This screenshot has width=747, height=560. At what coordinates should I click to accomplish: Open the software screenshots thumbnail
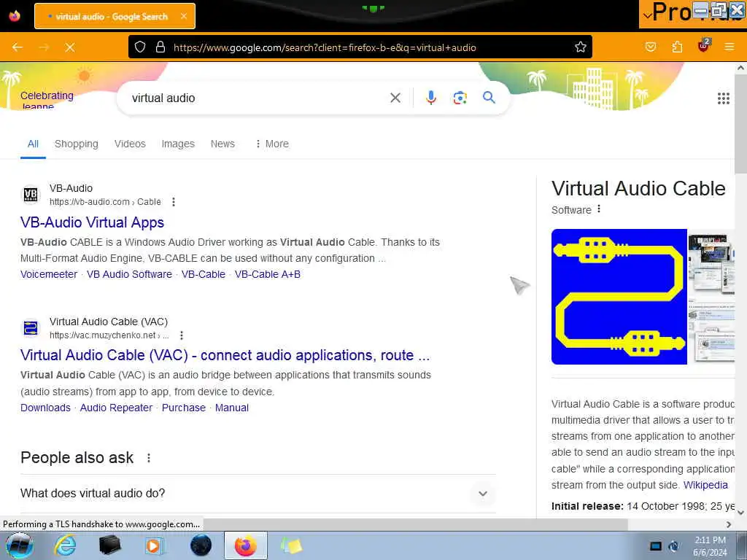712,297
